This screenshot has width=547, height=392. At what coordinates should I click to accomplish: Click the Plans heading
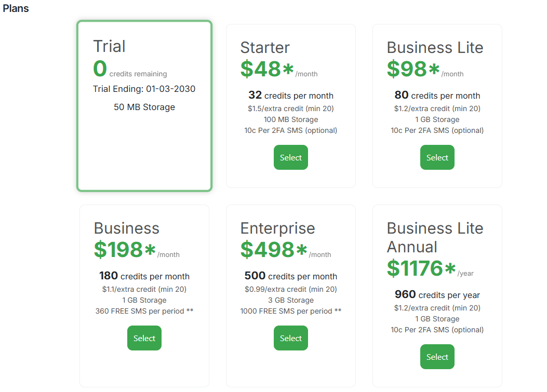pos(16,8)
